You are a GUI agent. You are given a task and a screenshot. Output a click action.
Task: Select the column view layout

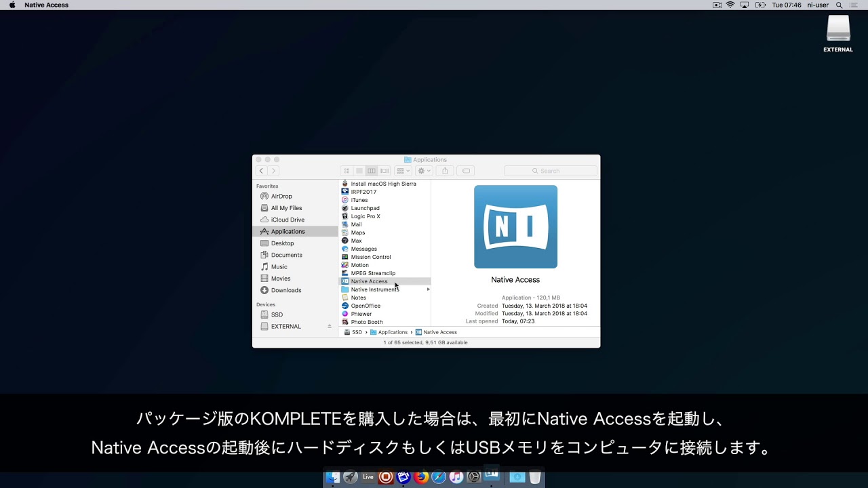[x=372, y=171]
